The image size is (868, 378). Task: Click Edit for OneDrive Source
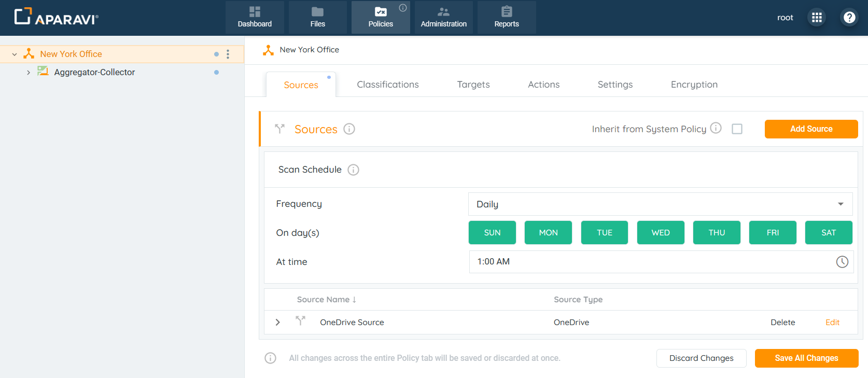click(x=832, y=323)
